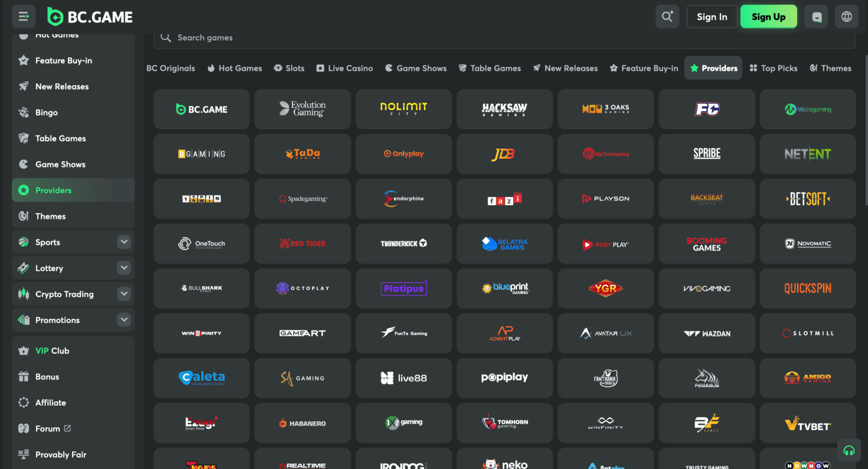The height and width of the screenshot is (469, 868).
Task: Click the Feature Buy-in star icon in the sidebar
Action: (x=24, y=60)
